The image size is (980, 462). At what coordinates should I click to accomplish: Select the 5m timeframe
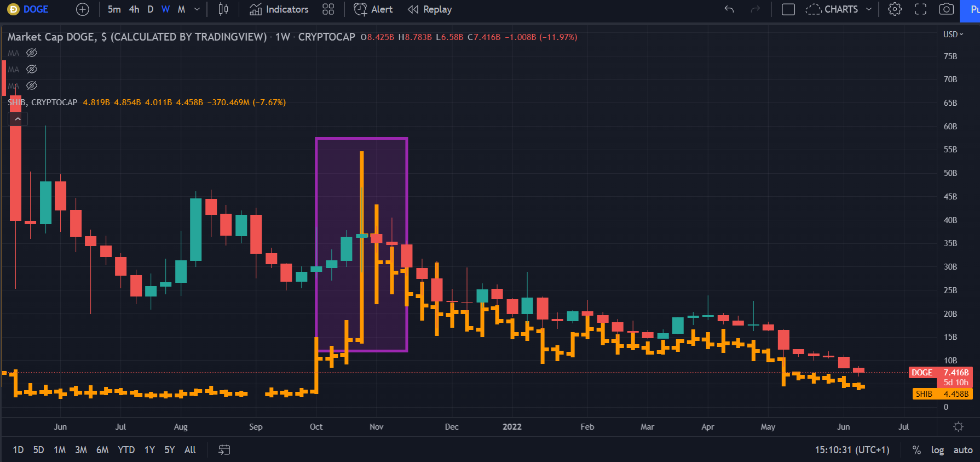click(114, 9)
